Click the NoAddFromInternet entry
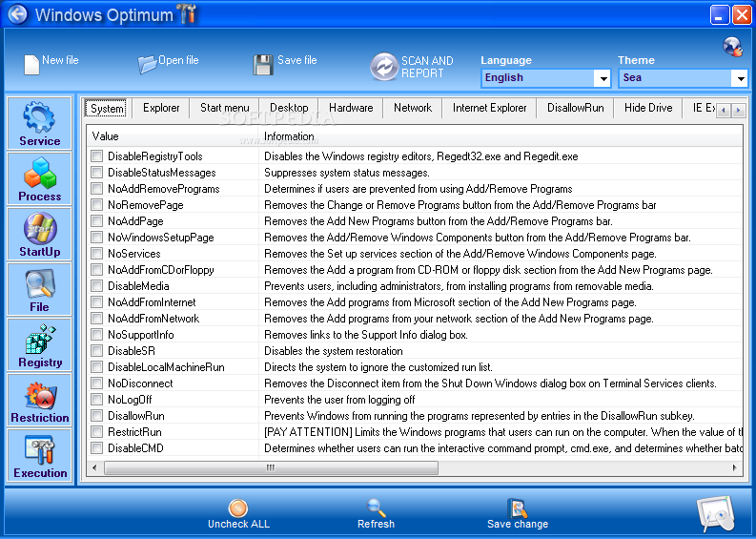The height and width of the screenshot is (539, 756). point(152,302)
